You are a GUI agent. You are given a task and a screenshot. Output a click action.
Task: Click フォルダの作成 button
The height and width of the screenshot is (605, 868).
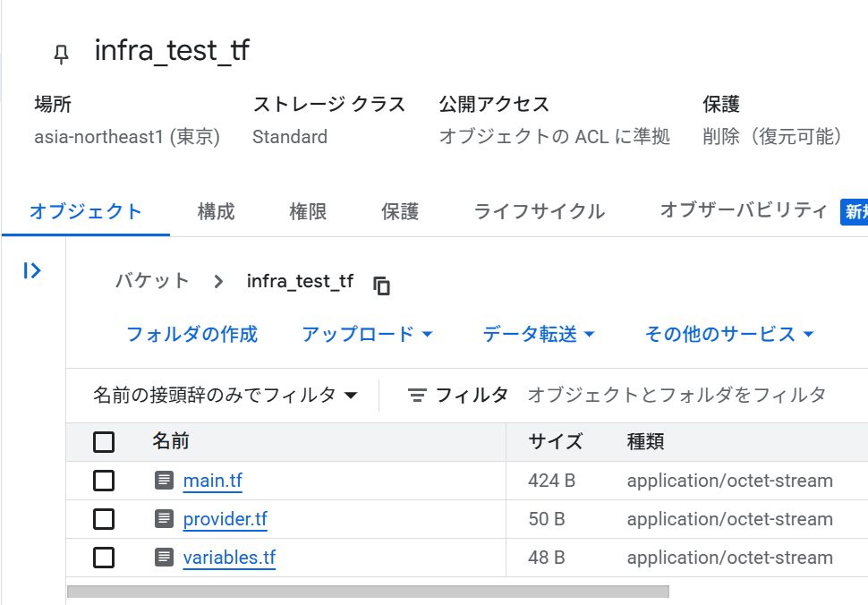pos(192,335)
